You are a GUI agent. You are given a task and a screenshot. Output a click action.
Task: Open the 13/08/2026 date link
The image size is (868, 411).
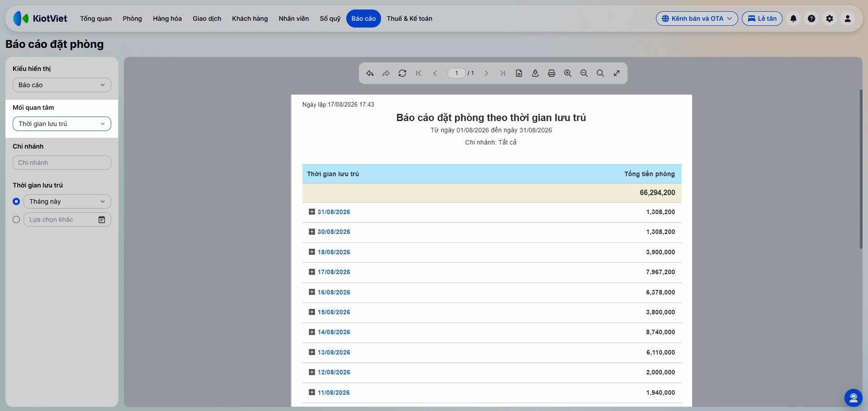[334, 352]
